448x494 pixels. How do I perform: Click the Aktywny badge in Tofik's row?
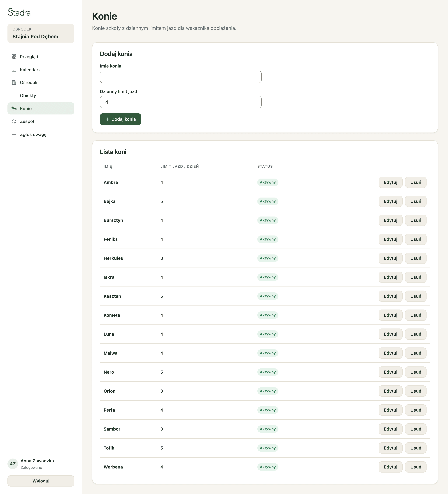tap(268, 448)
